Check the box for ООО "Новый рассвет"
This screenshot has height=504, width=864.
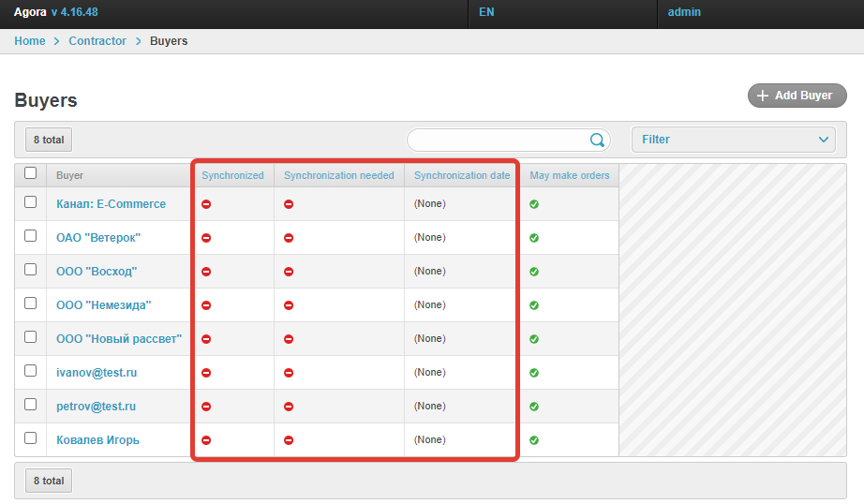point(31,337)
